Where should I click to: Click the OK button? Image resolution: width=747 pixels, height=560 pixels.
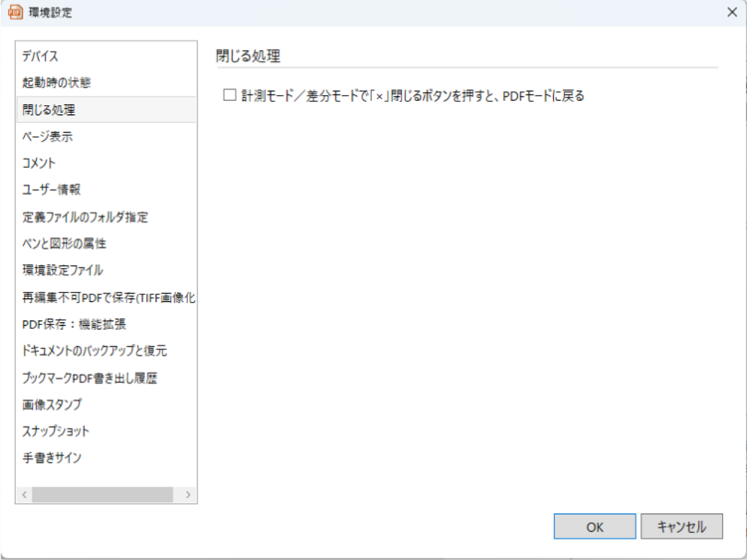click(594, 527)
